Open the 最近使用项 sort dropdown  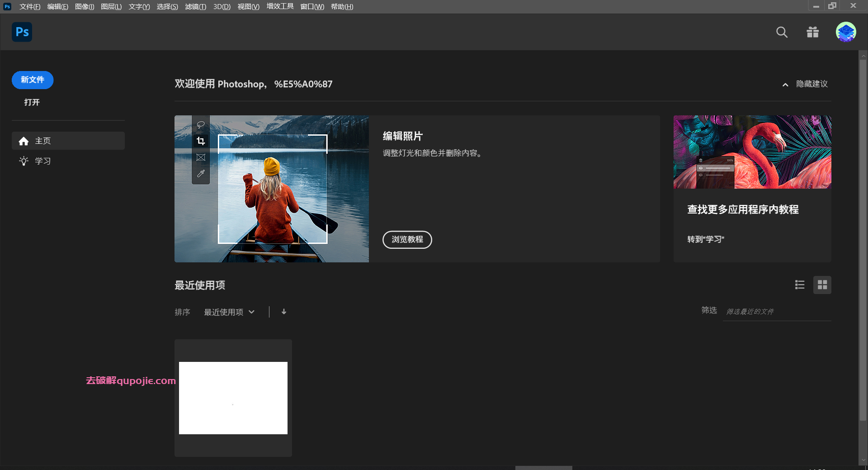tap(230, 312)
